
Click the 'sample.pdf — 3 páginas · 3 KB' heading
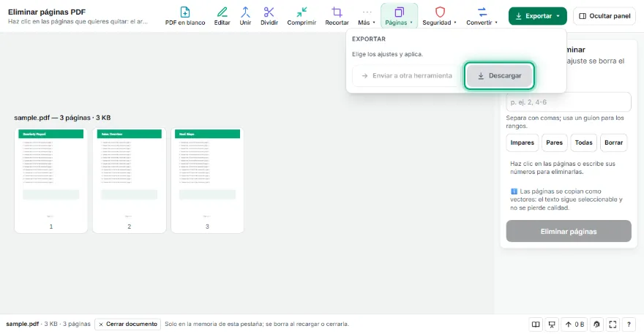coord(62,118)
